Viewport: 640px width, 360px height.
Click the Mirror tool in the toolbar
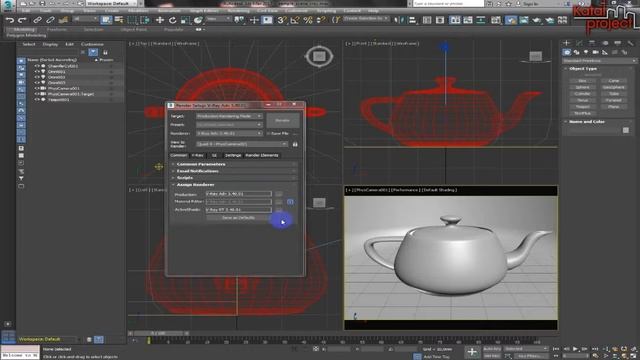[398, 20]
